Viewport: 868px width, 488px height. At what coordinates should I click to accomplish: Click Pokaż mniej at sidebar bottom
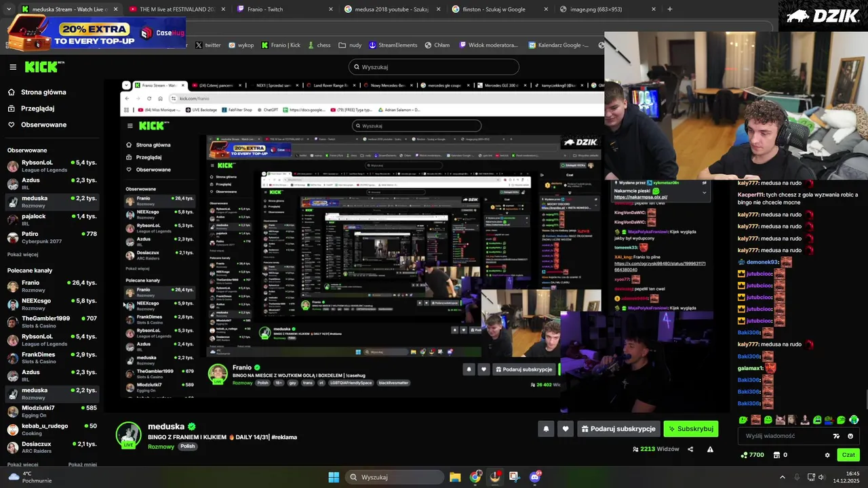point(83,464)
